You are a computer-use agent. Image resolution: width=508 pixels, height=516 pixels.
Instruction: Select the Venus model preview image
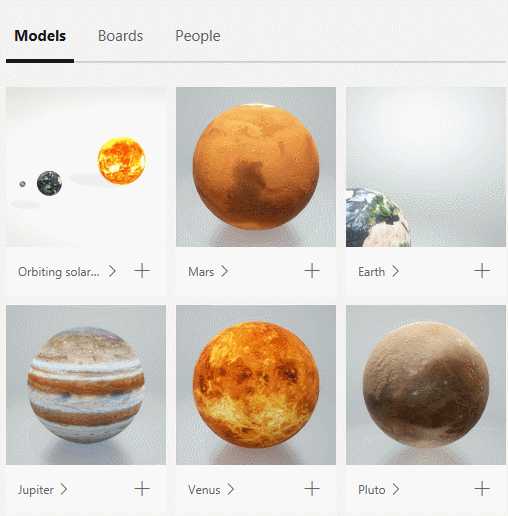tap(256, 385)
